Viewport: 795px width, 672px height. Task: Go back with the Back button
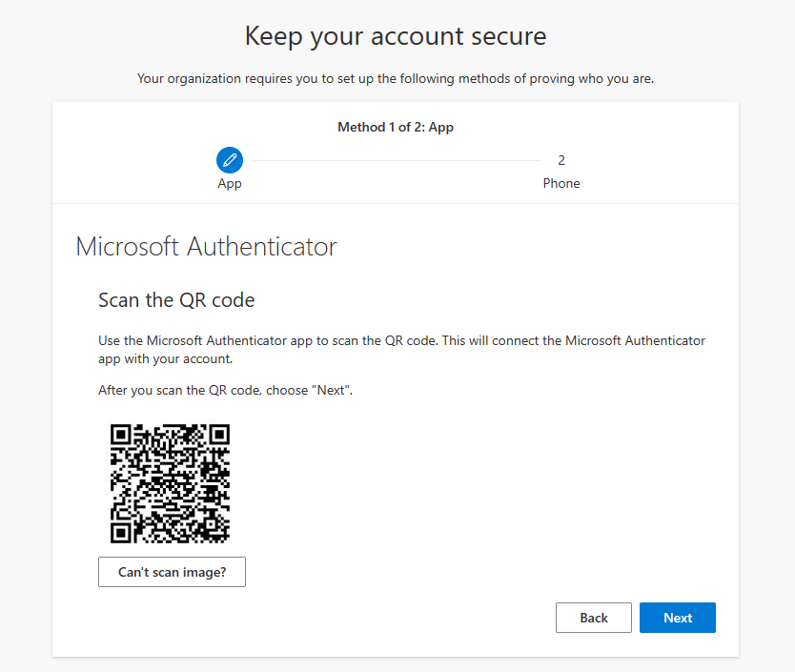pyautogui.click(x=594, y=618)
